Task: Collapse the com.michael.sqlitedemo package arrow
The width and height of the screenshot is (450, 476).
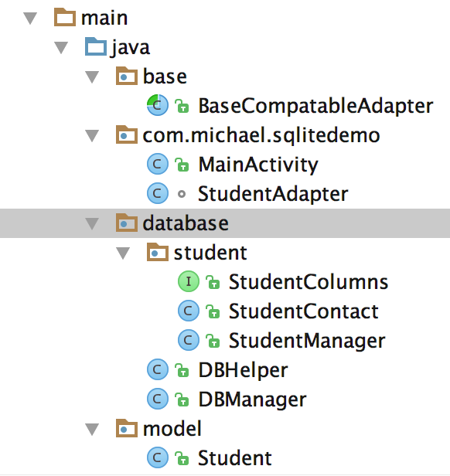Action: coord(92,136)
